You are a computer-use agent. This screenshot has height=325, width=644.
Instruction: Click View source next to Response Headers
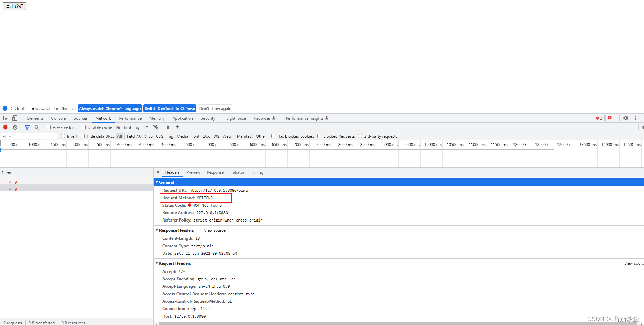click(x=215, y=230)
